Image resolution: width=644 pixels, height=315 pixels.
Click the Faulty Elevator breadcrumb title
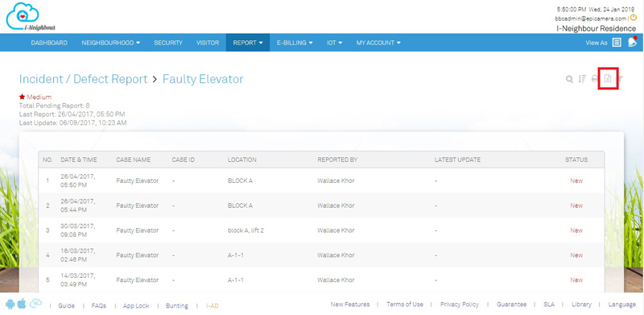(x=203, y=79)
